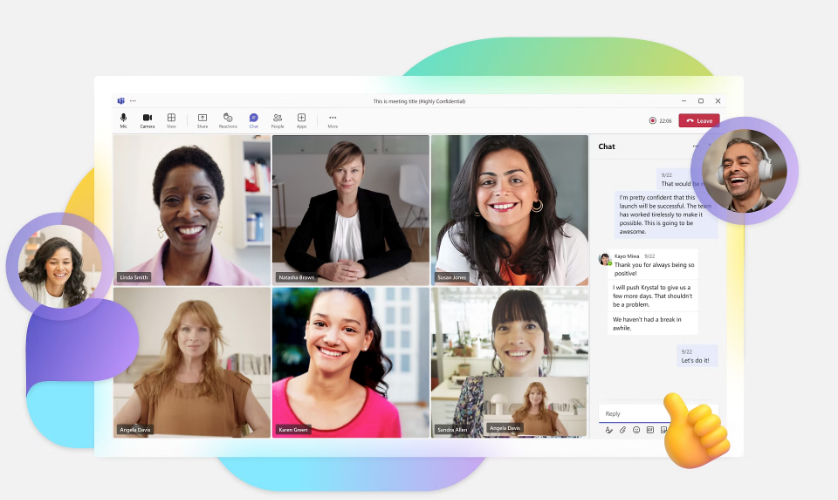The width and height of the screenshot is (838, 500).
Task: Click the Share screen icon
Action: [x=202, y=119]
